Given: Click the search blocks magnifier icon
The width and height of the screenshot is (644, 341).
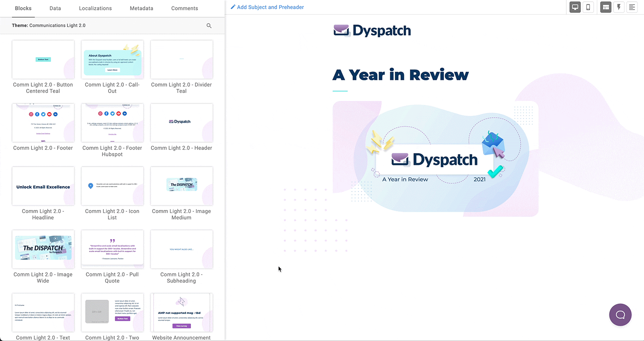Looking at the screenshot, I should [x=209, y=26].
